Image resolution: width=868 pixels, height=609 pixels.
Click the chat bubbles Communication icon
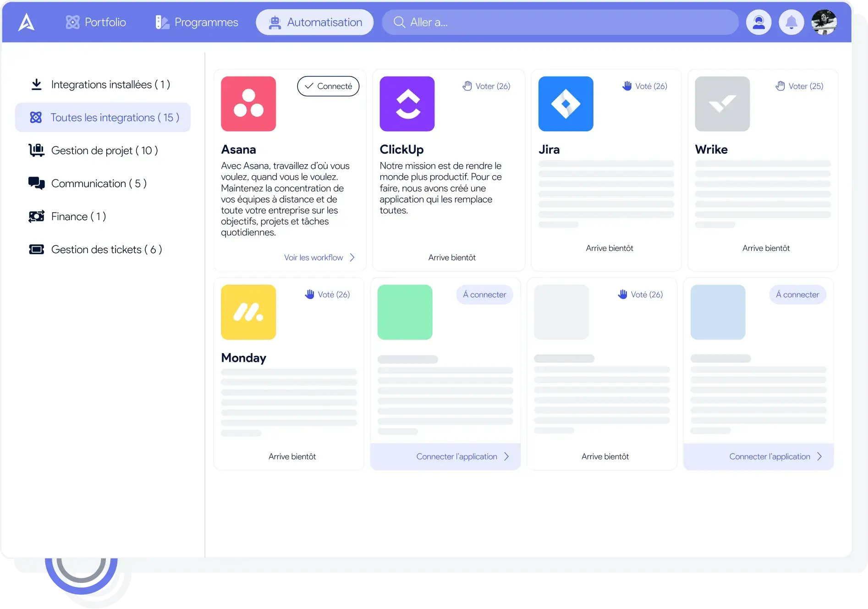pyautogui.click(x=36, y=183)
